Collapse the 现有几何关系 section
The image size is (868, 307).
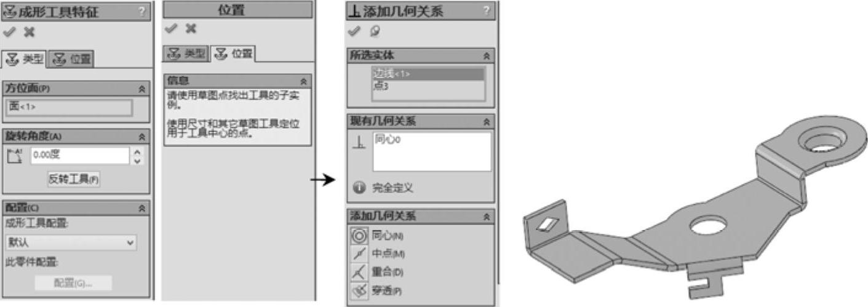tap(487, 121)
